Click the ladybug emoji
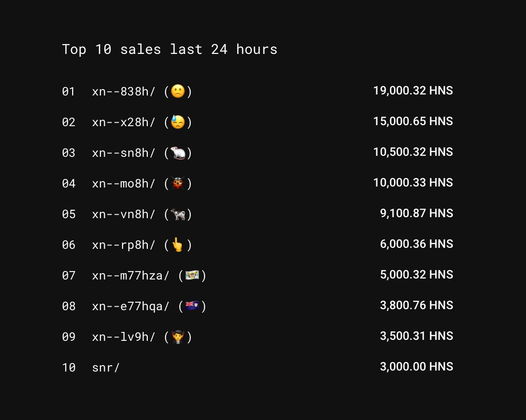 click(178, 184)
